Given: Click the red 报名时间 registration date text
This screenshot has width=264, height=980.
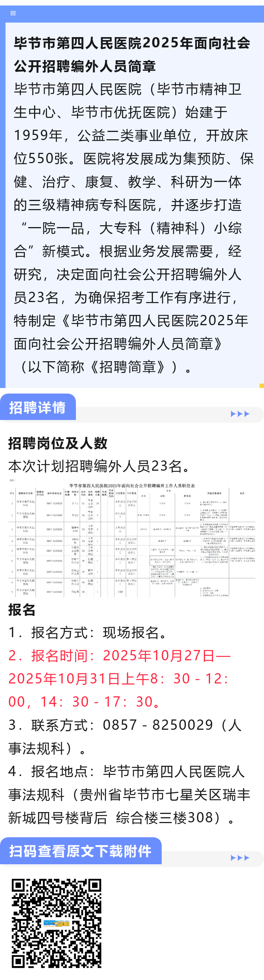Looking at the screenshot, I should pos(119,678).
